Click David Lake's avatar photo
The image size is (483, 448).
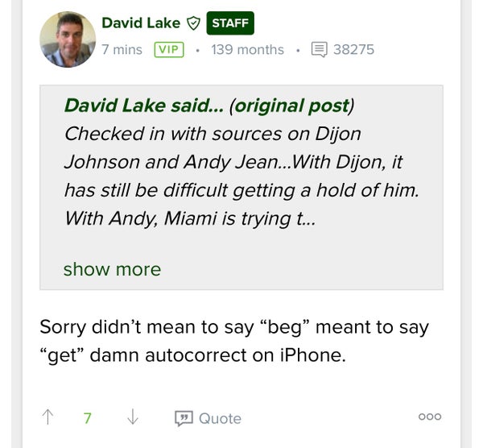(67, 39)
